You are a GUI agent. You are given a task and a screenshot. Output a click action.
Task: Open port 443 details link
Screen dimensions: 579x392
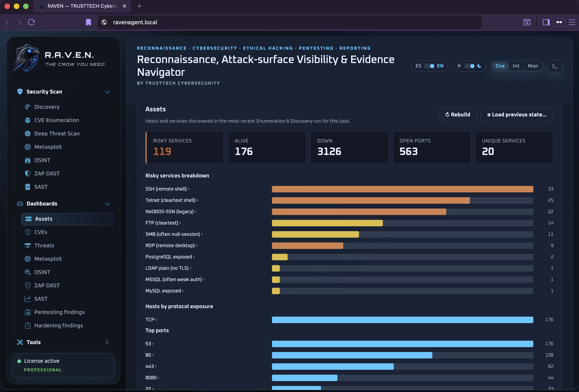point(151,366)
